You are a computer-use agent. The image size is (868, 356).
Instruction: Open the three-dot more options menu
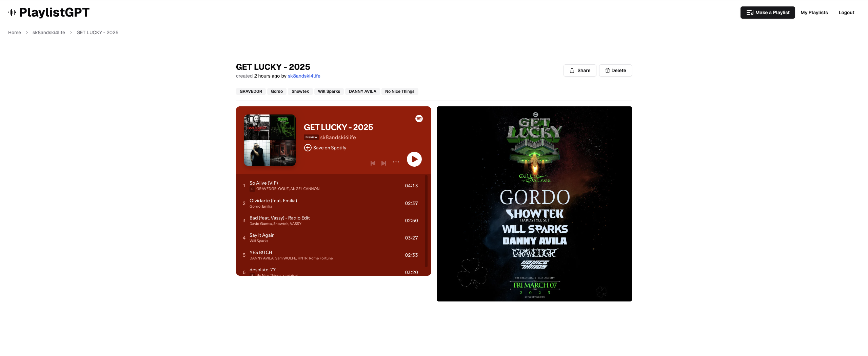point(396,162)
